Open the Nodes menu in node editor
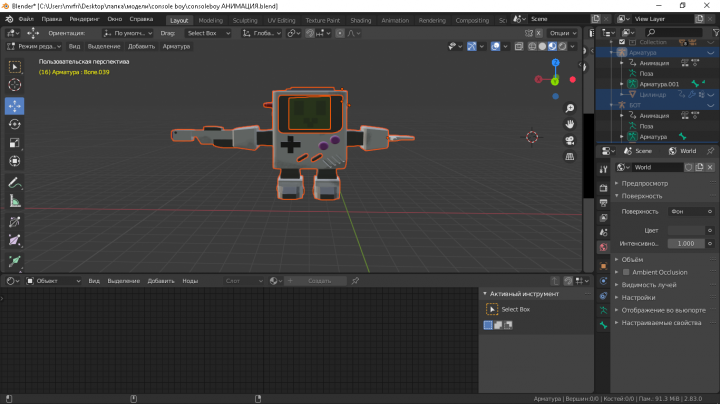This screenshot has width=720, height=404. pyautogui.click(x=190, y=281)
